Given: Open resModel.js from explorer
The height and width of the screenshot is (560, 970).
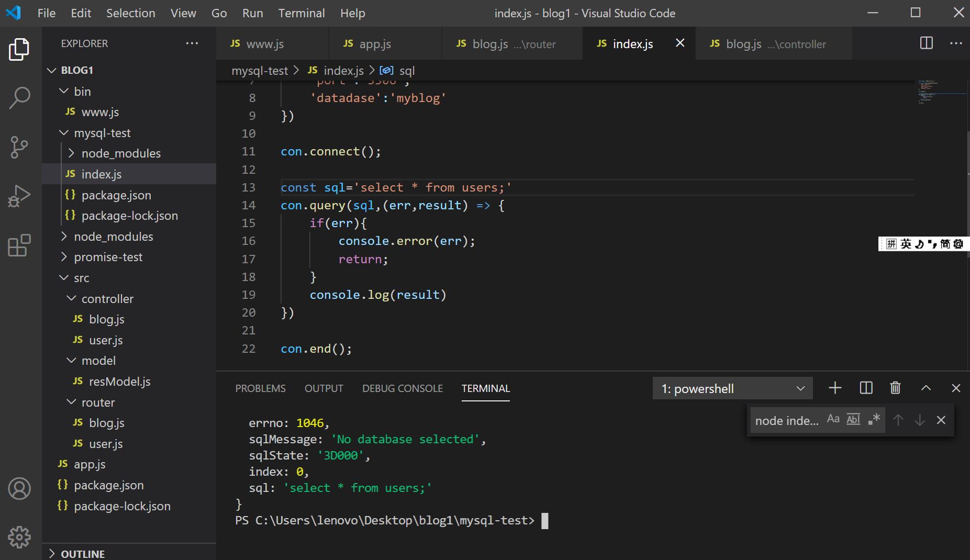Looking at the screenshot, I should click(x=119, y=382).
